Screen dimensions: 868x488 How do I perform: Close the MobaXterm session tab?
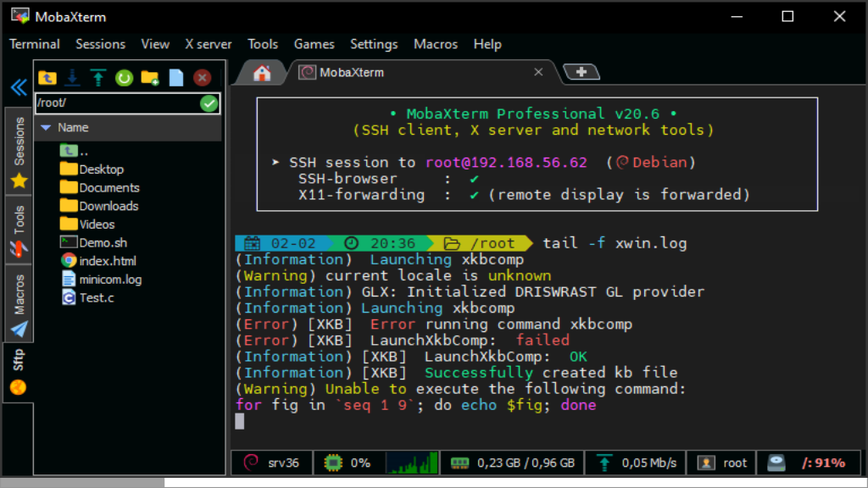tap(538, 73)
